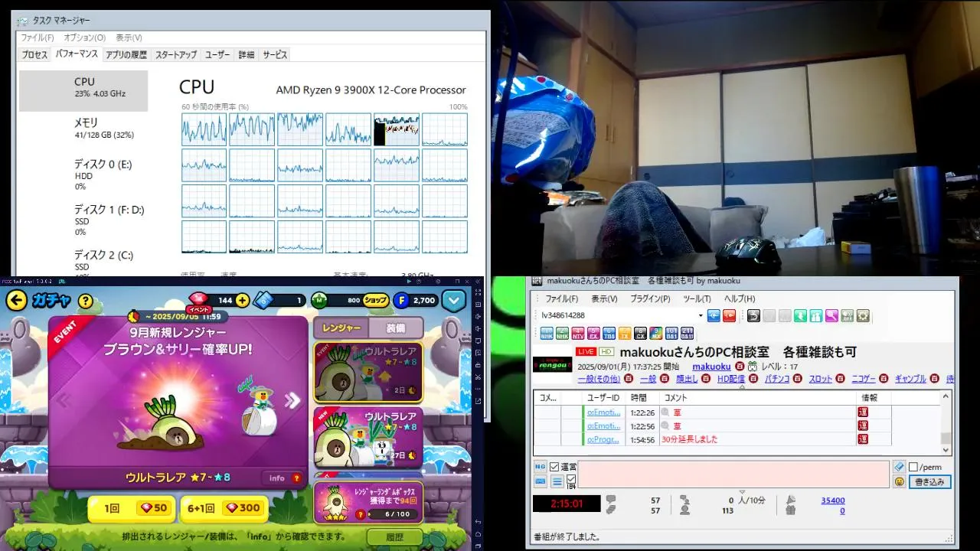Tap the yellow back arrow in gacha screen
Image resolution: width=980 pixels, height=551 pixels.
coord(16,301)
